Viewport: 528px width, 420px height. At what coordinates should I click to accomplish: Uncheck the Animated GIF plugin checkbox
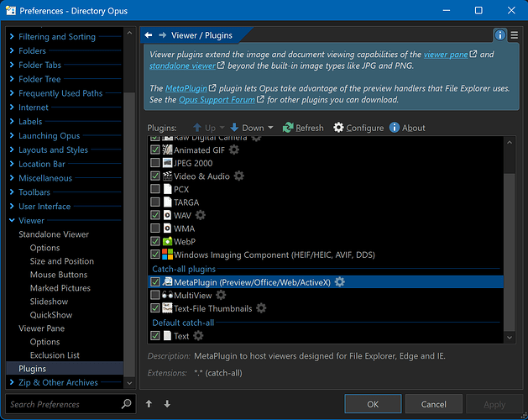point(155,150)
